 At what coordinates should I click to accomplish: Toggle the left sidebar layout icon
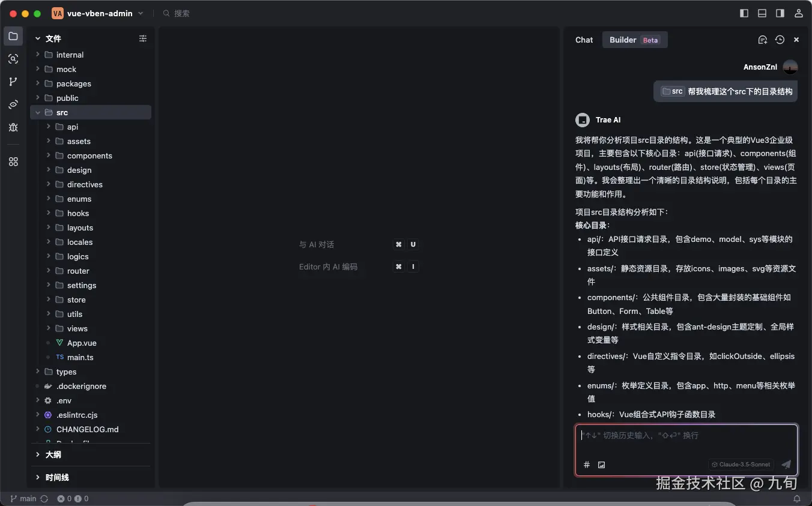coord(744,13)
